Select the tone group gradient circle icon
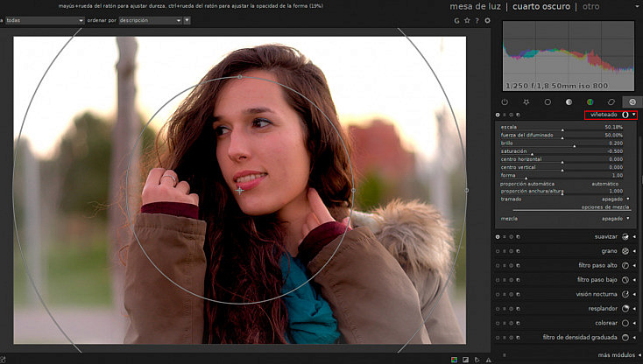The image size is (643, 364). (569, 102)
